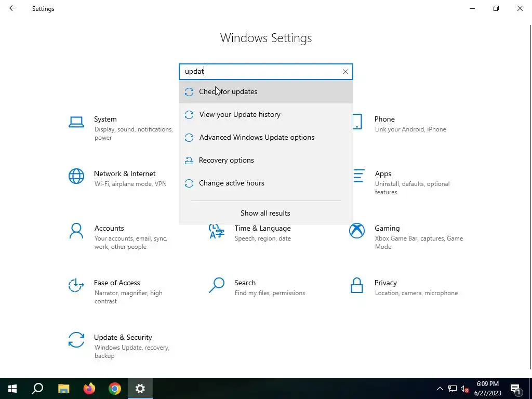
Task: Launch Google Chrome from taskbar
Action: tap(115, 389)
